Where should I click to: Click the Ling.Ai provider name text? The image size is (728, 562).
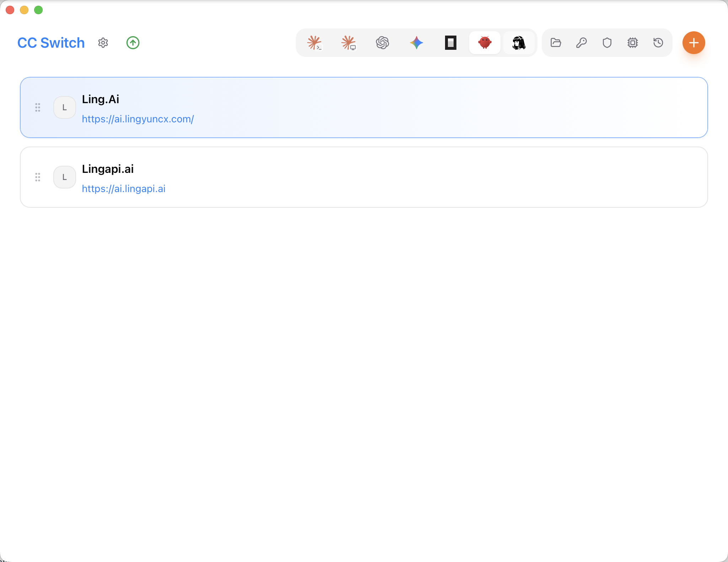[x=101, y=99]
